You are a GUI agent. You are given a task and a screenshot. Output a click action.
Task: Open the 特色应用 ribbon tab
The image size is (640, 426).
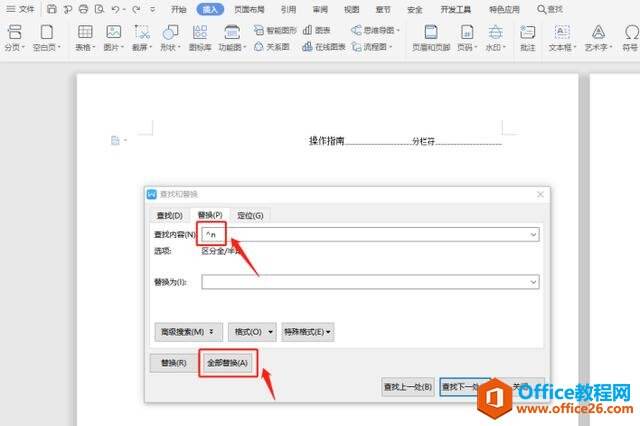(x=504, y=9)
